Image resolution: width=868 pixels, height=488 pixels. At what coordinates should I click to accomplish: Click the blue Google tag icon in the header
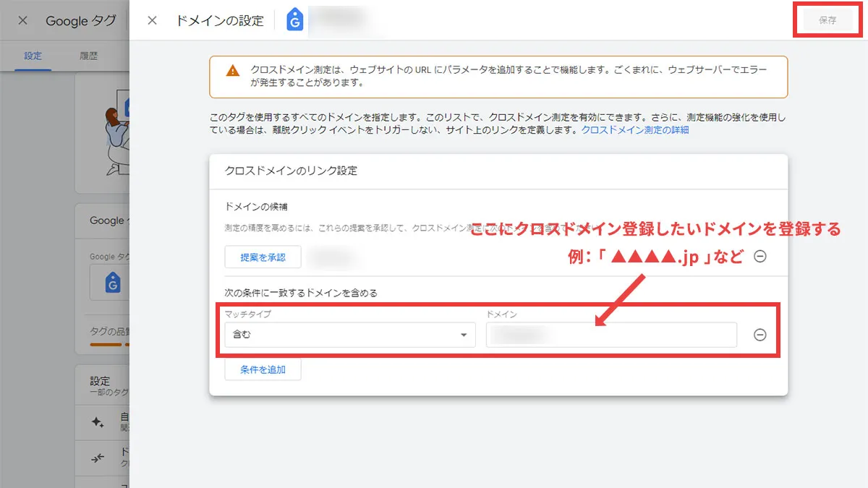pyautogui.click(x=294, y=20)
